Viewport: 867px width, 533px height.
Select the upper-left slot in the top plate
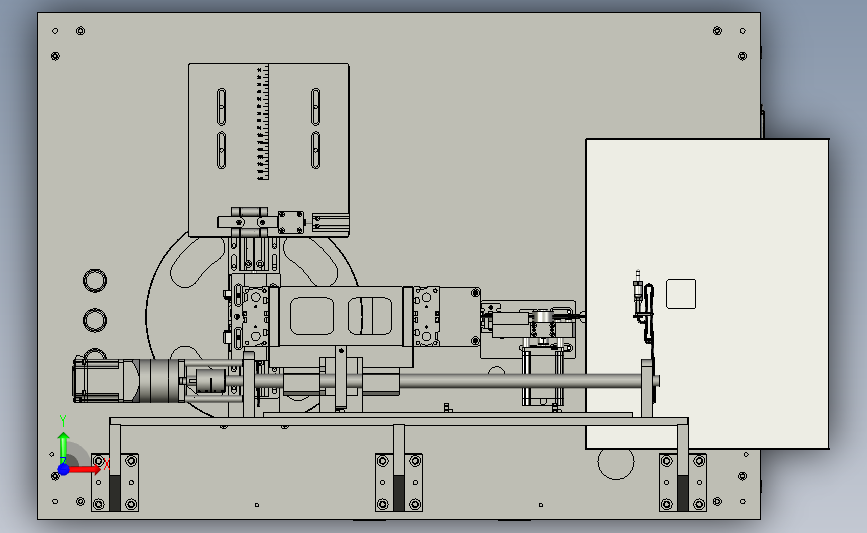pos(222,106)
